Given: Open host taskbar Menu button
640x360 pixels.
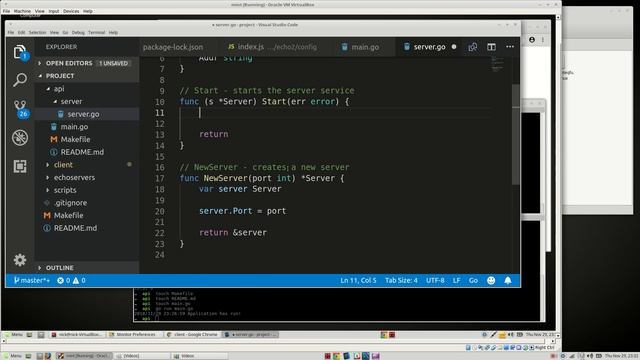Looking at the screenshot, I should (12, 356).
